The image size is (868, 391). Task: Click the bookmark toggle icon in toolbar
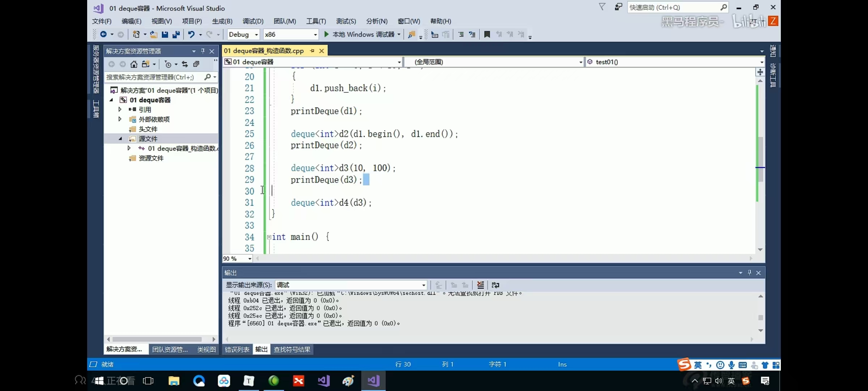coord(487,34)
